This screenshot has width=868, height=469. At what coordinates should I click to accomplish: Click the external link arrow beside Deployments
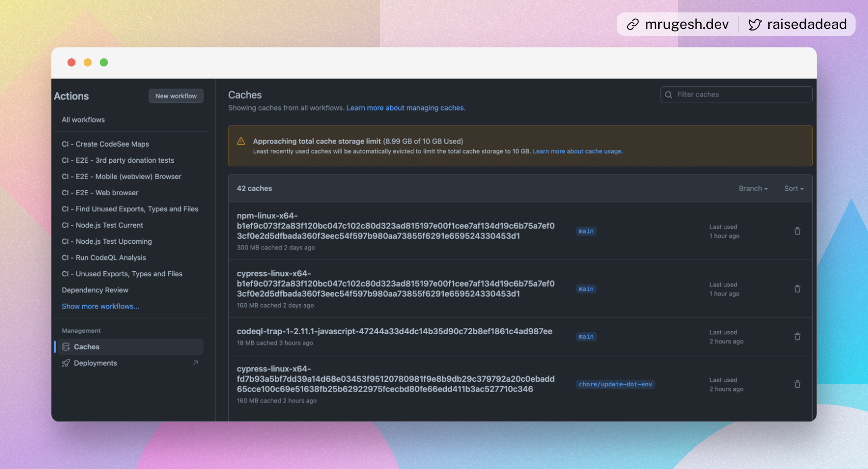click(195, 363)
